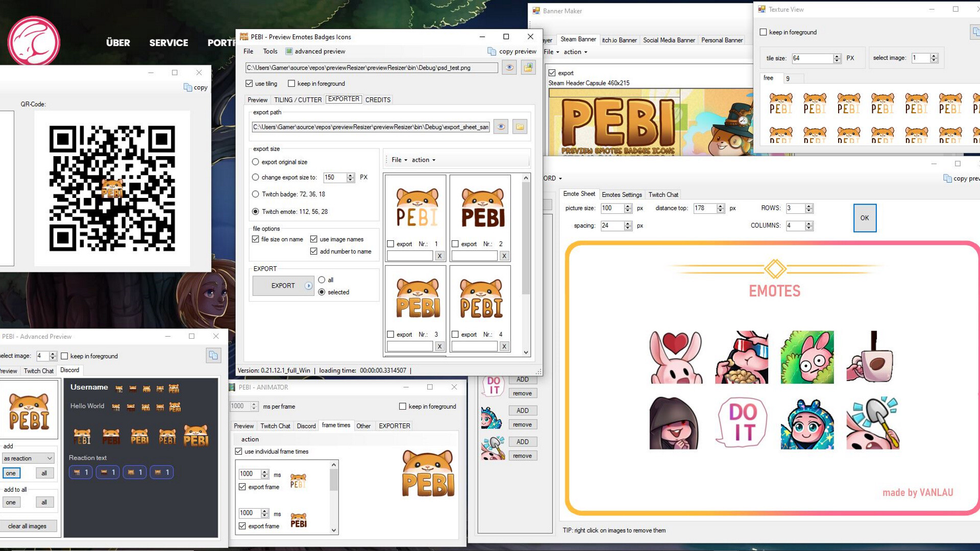Select the Twitch badge 72, 36, 18 radio button
The width and height of the screenshot is (980, 551).
click(x=255, y=194)
